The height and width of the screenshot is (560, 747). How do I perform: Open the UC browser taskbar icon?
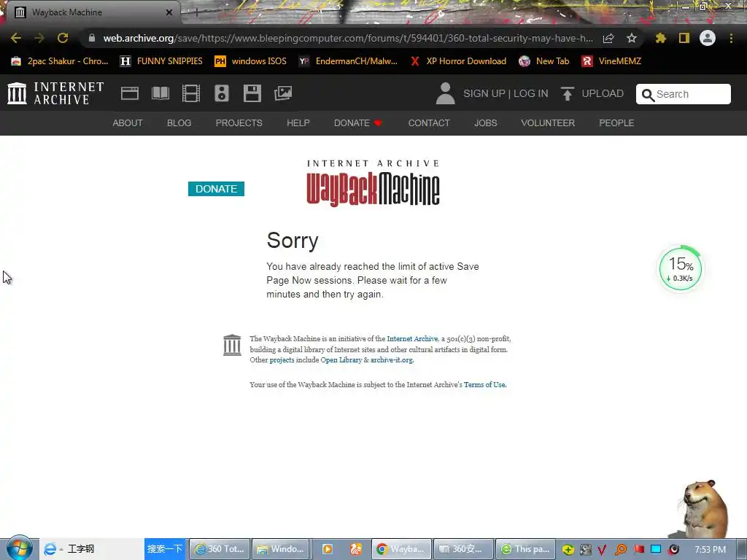(356, 549)
